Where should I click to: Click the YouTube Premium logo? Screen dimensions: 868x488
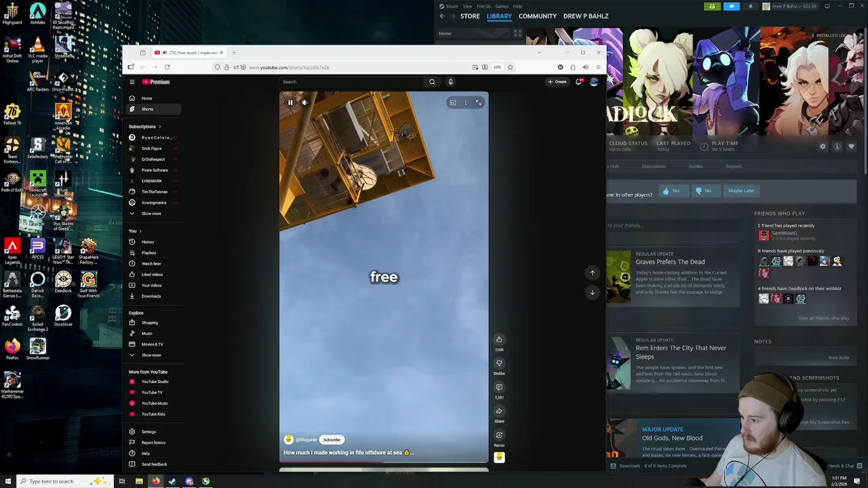point(155,82)
